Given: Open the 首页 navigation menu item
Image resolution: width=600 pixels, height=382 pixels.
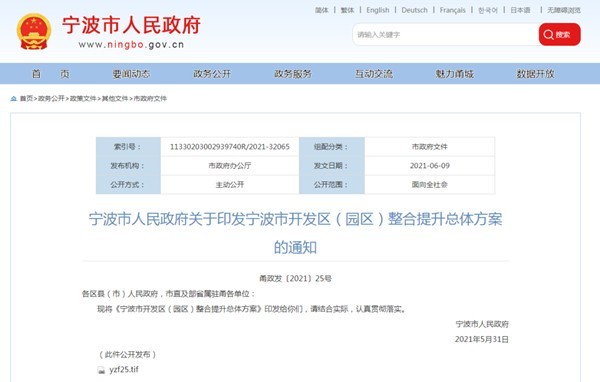Looking at the screenshot, I should pyautogui.click(x=51, y=74).
